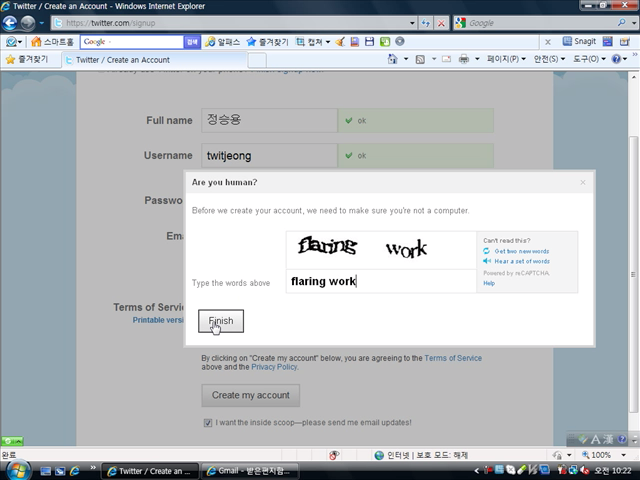
Task: Click the browser Forward arrow button
Action: pos(28,23)
